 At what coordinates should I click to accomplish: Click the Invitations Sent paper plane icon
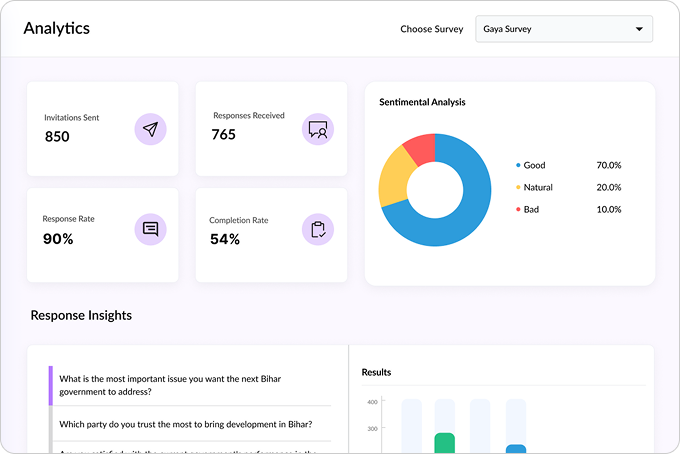click(150, 129)
